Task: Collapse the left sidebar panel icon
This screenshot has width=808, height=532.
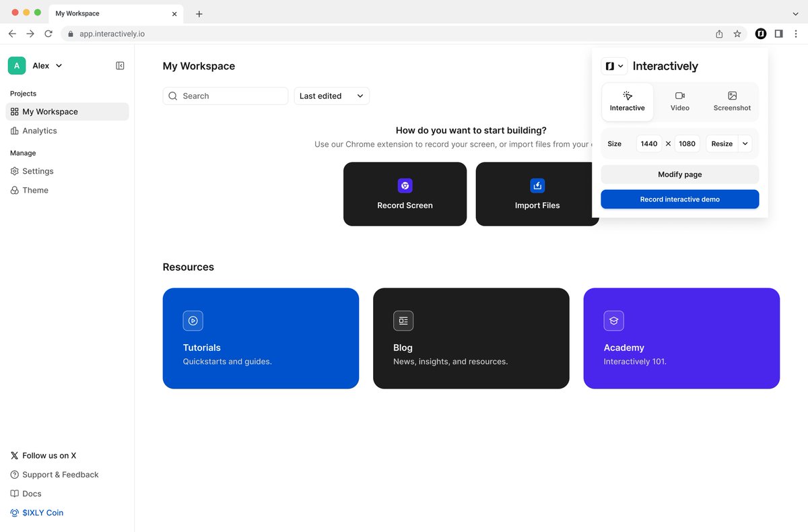Action: pyautogui.click(x=120, y=65)
